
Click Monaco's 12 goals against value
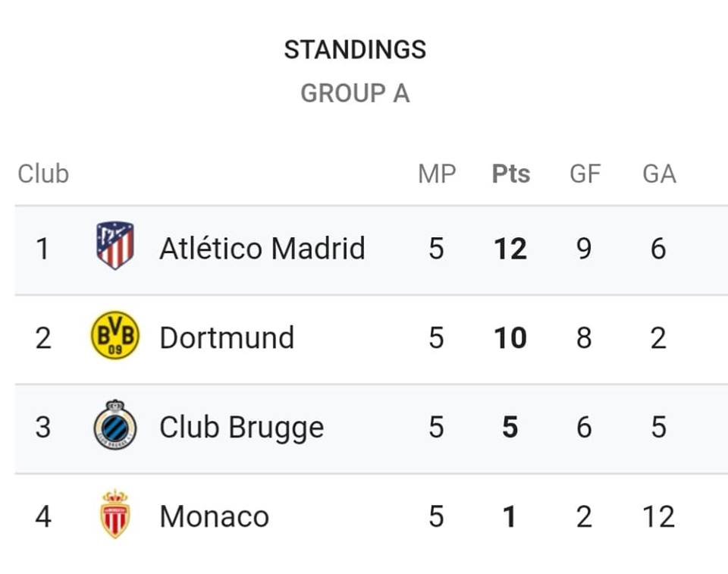(x=658, y=516)
